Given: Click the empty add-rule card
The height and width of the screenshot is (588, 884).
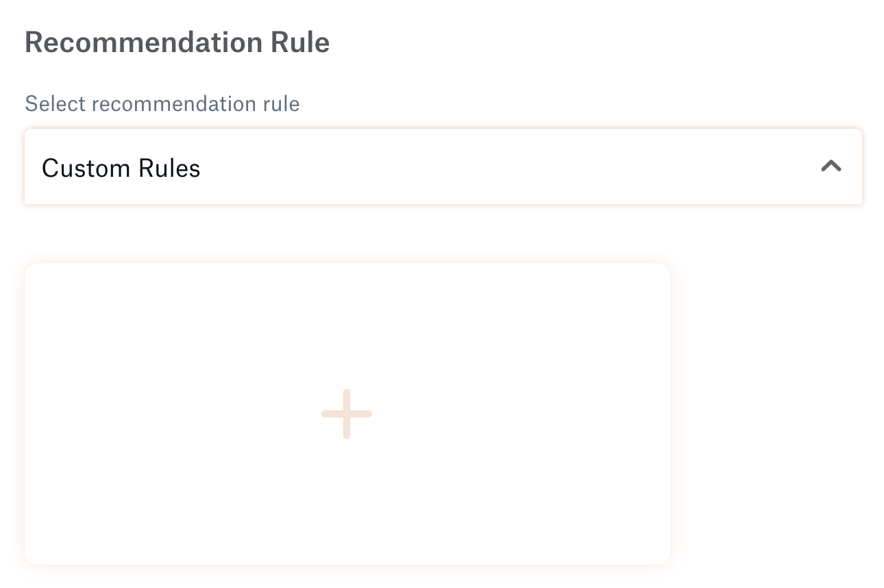Looking at the screenshot, I should (347, 414).
